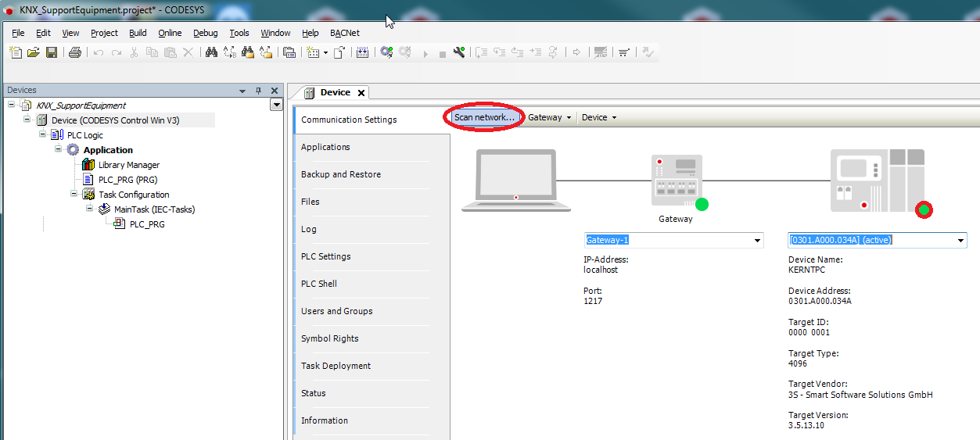Click the green gateway status indicator
This screenshot has height=440, width=980.
tap(702, 205)
